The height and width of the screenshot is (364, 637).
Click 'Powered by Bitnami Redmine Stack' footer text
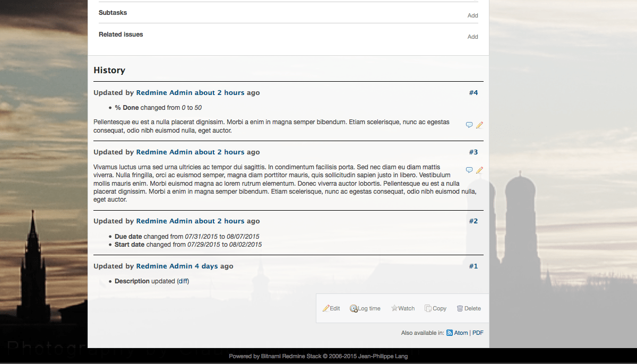(x=274, y=357)
